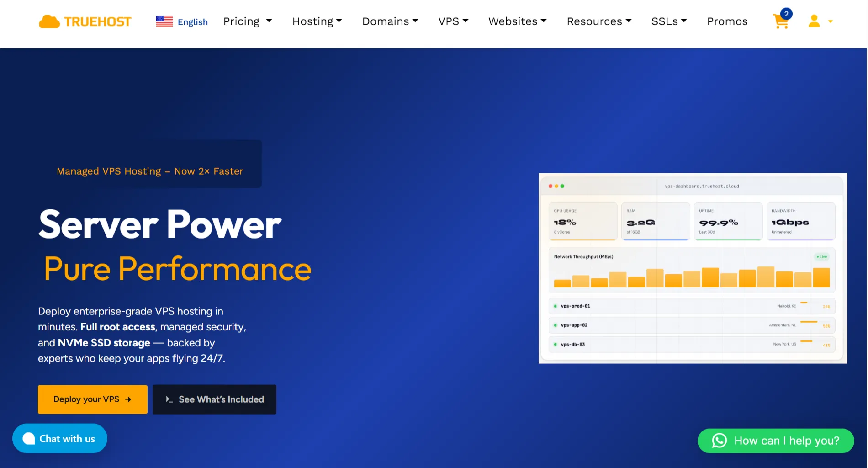868x468 pixels.
Task: Click NVMe SSD storage text
Action: point(104,343)
